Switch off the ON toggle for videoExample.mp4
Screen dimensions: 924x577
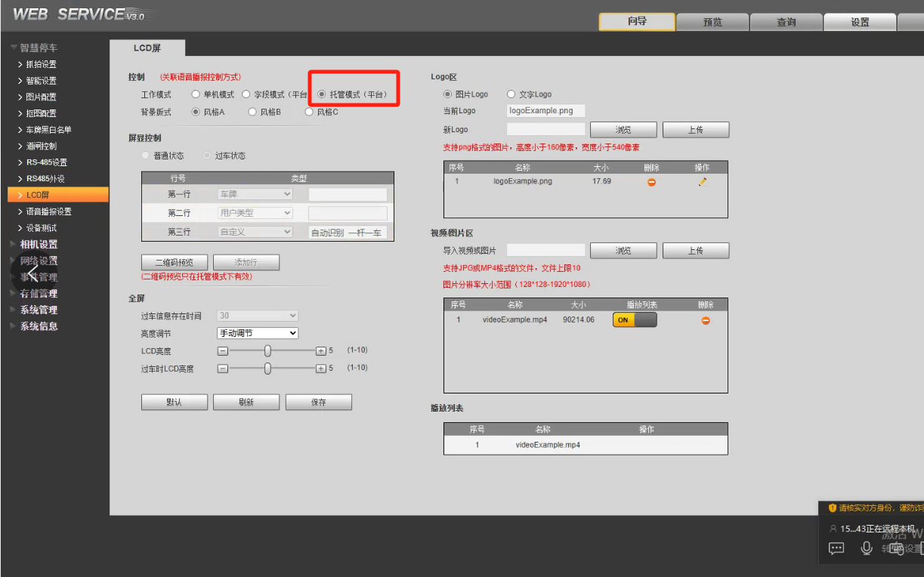pos(635,320)
